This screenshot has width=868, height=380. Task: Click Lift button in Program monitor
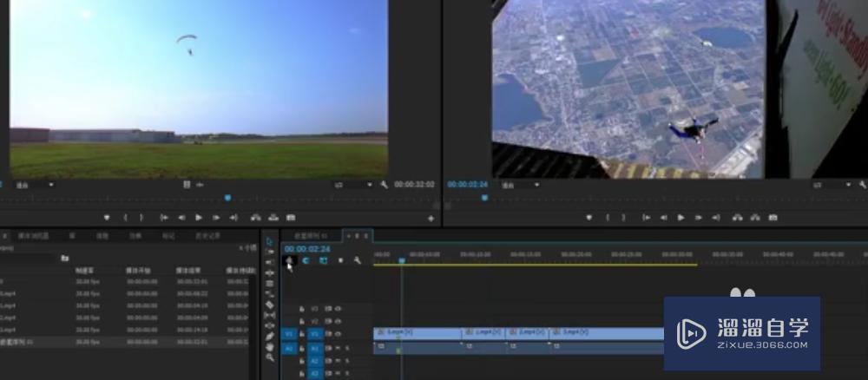pos(737,218)
